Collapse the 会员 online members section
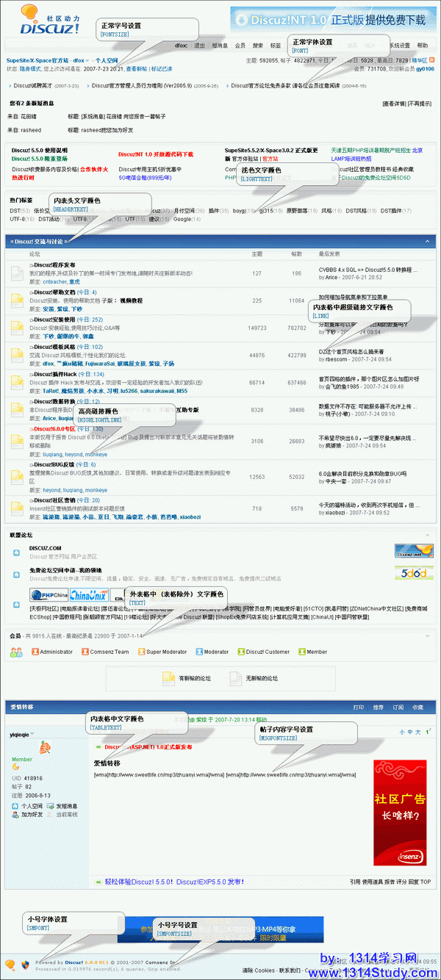Viewport: 441px width, 980px height. pyautogui.click(x=428, y=635)
